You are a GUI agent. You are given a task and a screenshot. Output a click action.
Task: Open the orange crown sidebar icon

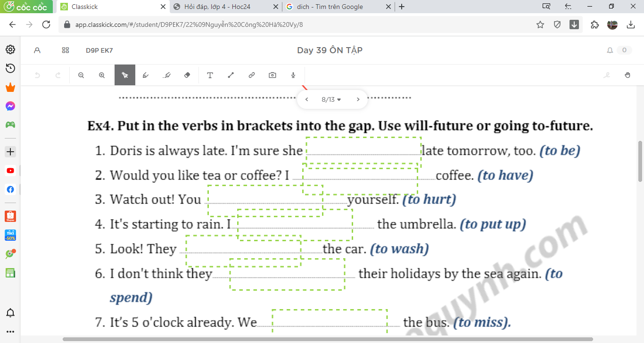tap(10, 87)
